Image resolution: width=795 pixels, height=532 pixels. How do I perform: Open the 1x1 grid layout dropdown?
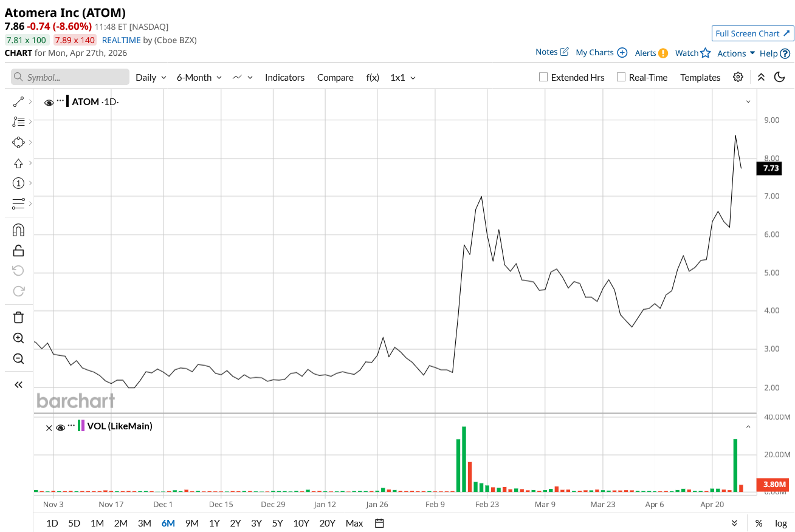[x=403, y=77]
